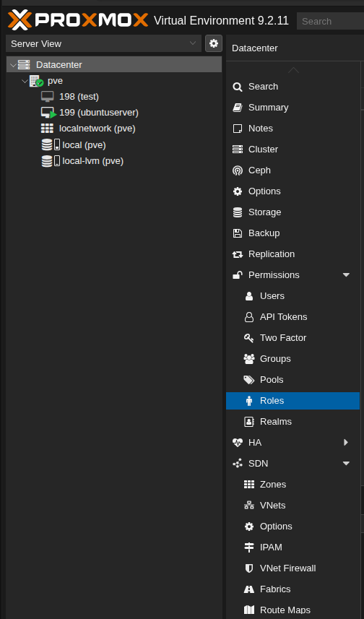Screen dimensions: 364x619
Task: Click the book icon for Summary
Action: coord(238,108)
